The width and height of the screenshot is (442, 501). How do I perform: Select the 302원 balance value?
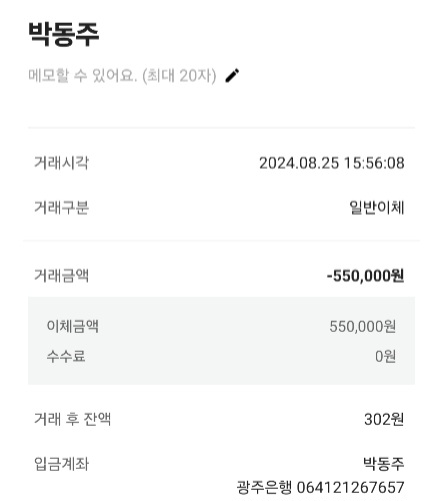coord(384,419)
